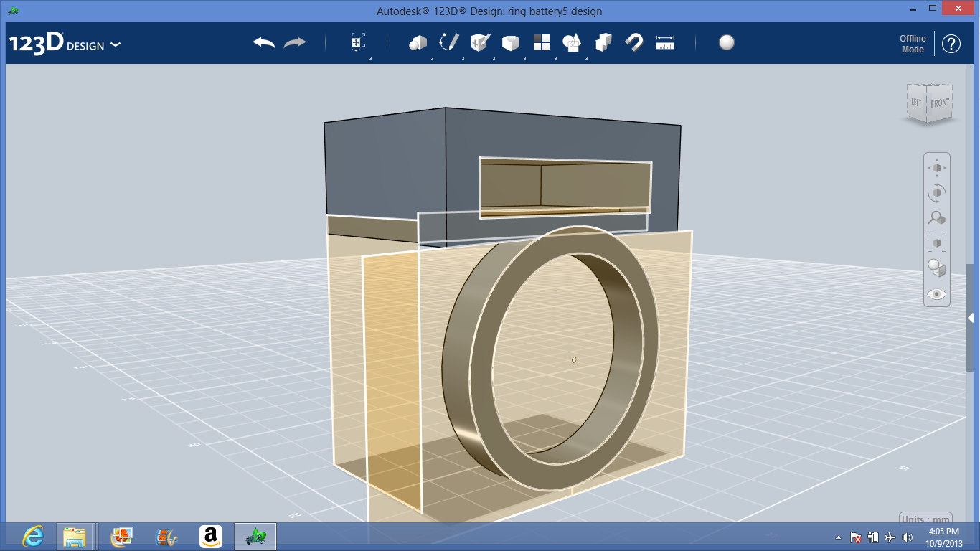Open Action Center flag icon
This screenshot has height=551, width=980.
click(x=856, y=537)
